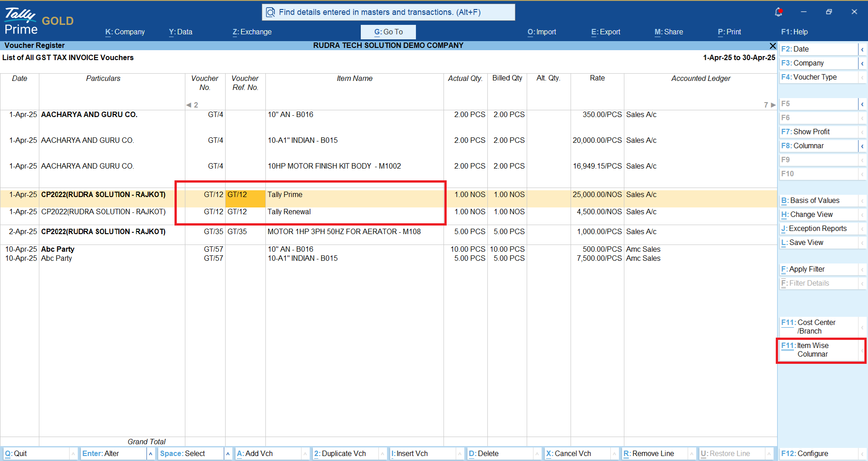This screenshot has height=461, width=868.
Task: Open the E: Export menu
Action: (606, 32)
